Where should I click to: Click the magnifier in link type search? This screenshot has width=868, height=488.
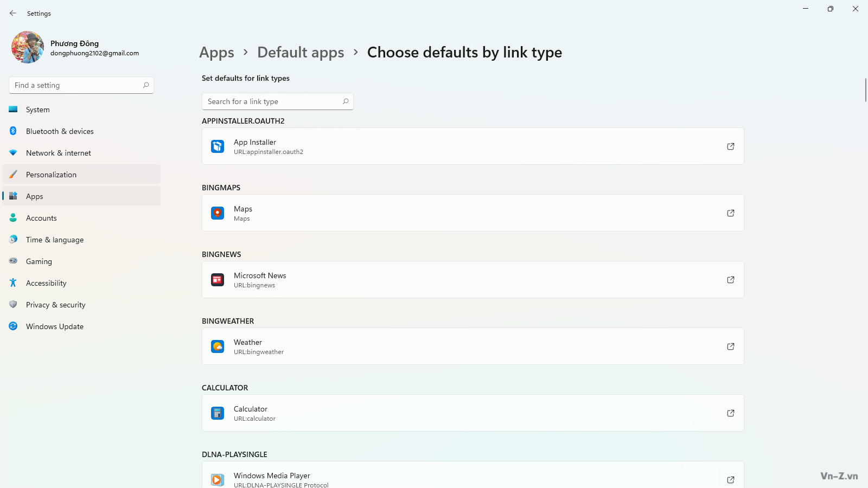tap(346, 101)
